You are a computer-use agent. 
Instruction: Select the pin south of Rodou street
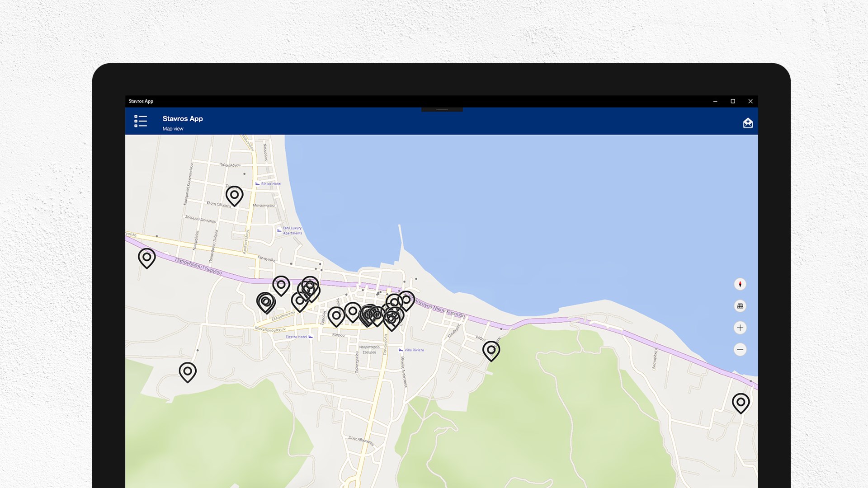coord(491,350)
